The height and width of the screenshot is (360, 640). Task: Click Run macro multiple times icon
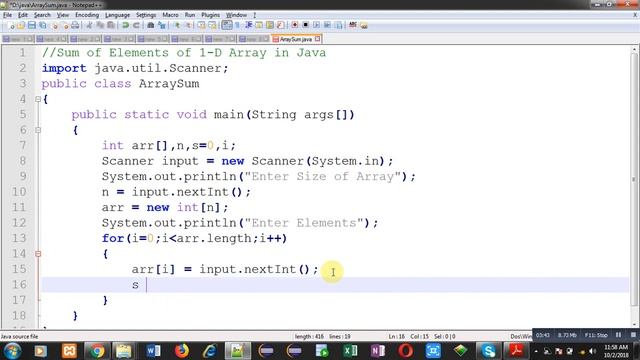point(327,25)
